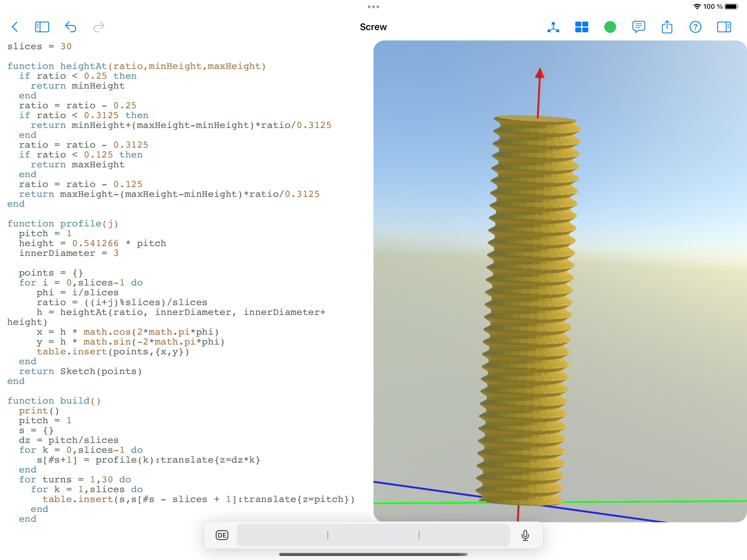Viewport: 747px width, 560px height.
Task: Open the four-square grid view icon
Action: tap(582, 27)
